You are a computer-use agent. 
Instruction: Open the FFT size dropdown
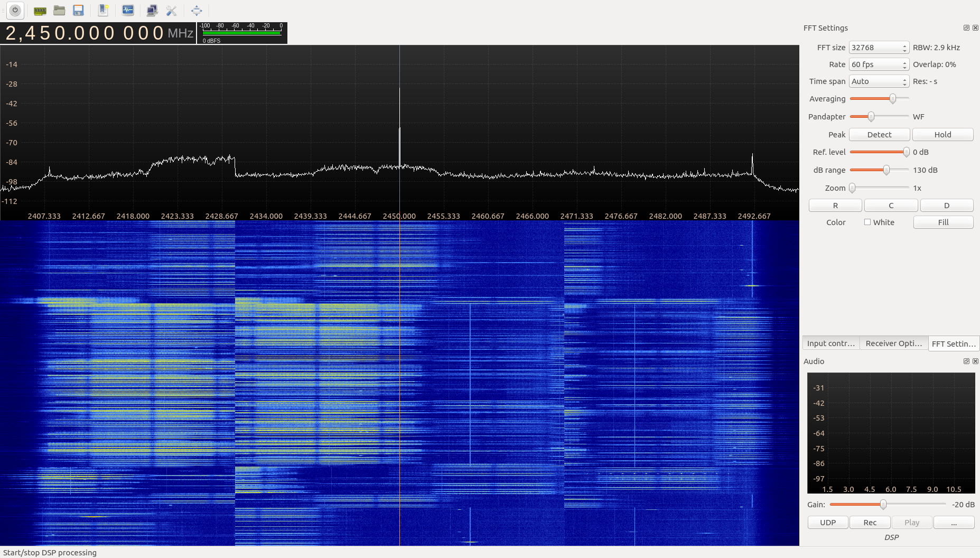879,48
